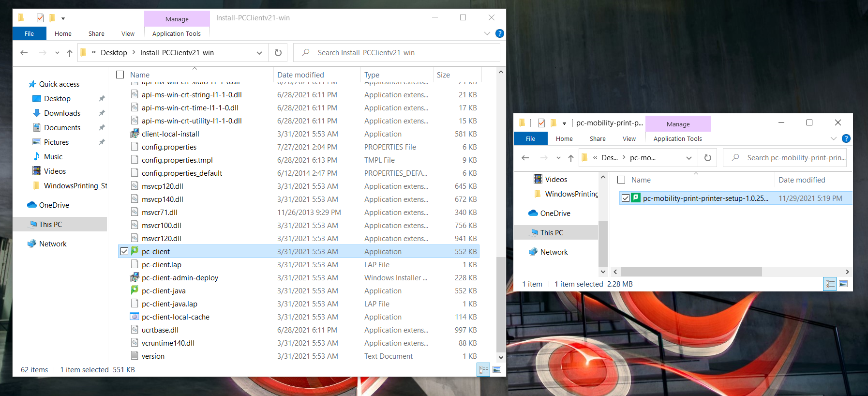Click Properties quick-access icon in Install-PCClientv21-win title bar
Image resolution: width=868 pixels, height=396 pixels.
[x=40, y=18]
